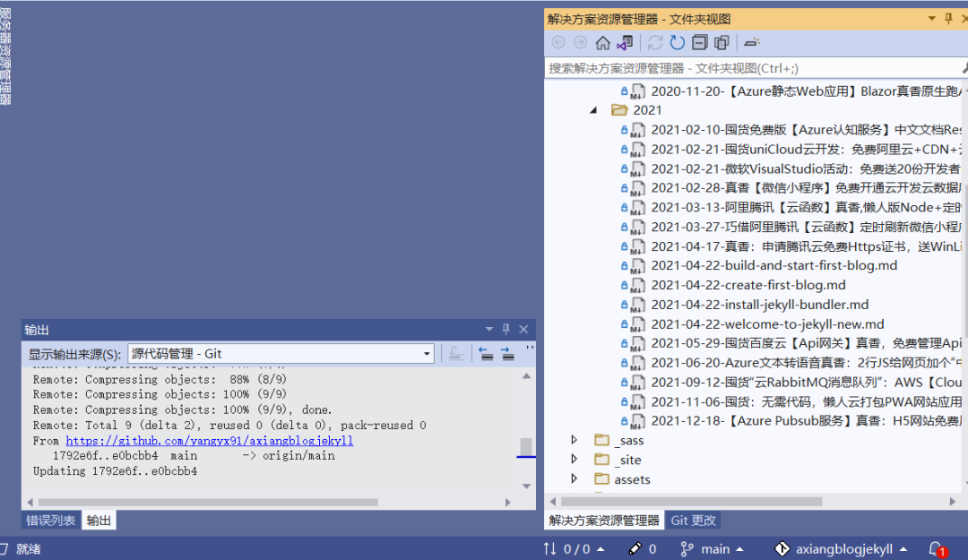Image resolution: width=968 pixels, height=560 pixels.
Task: Click Output scroll down arrow
Action: [x=526, y=486]
